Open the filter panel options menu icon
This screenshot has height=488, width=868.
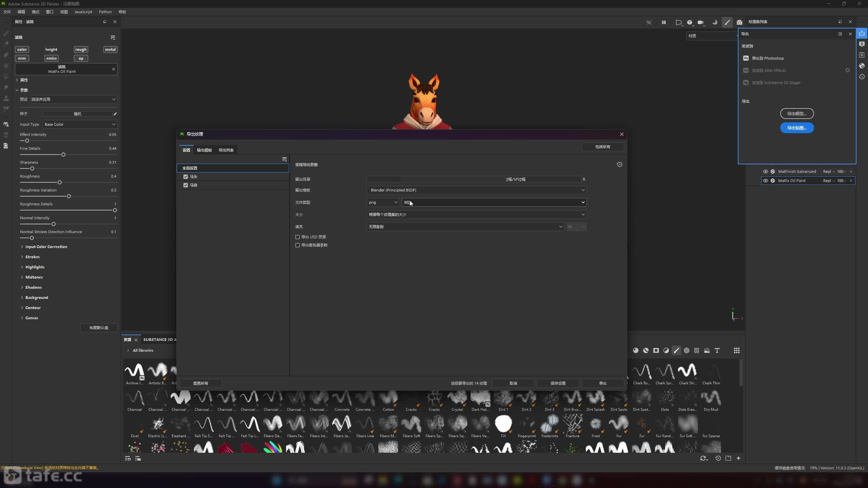(x=113, y=37)
